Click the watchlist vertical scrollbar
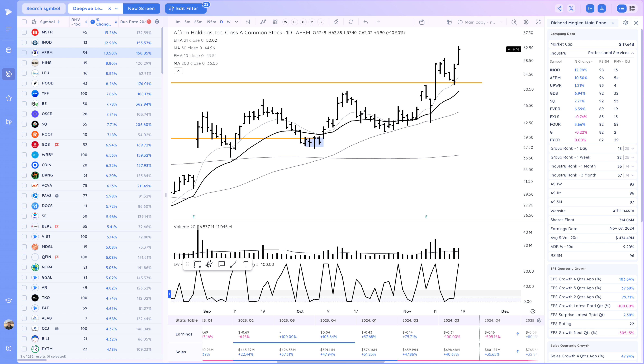Image resolution: width=644 pixels, height=364 pixels. [162, 51]
